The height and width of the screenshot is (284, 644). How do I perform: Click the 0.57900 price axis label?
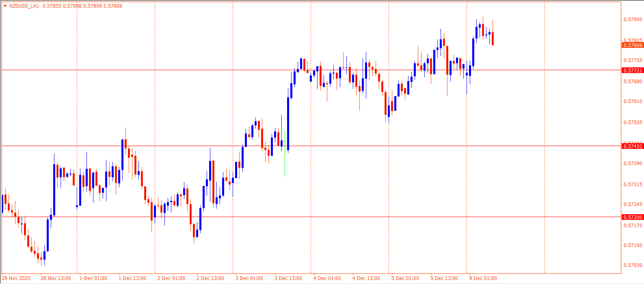(x=633, y=19)
